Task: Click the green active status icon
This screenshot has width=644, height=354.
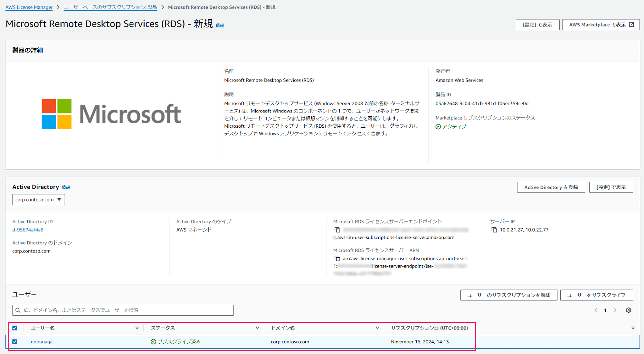Action: 438,127
